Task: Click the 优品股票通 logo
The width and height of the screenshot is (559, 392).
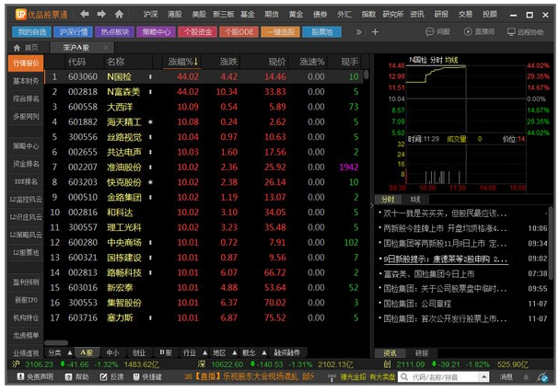Action: click(x=41, y=14)
